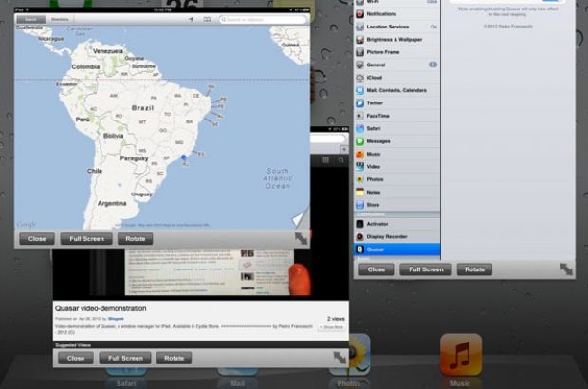Open the Maps bookmarks icon
588x389 pixels.
point(207,18)
